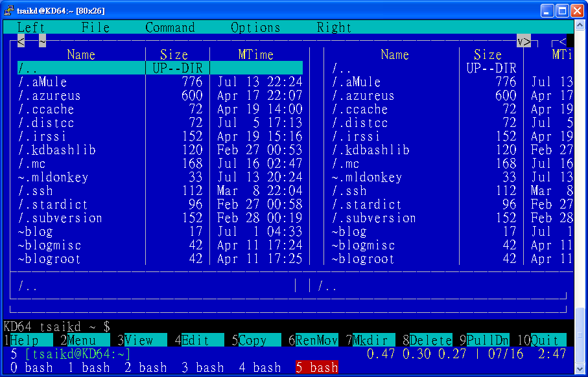Open the Options menu

point(255,27)
